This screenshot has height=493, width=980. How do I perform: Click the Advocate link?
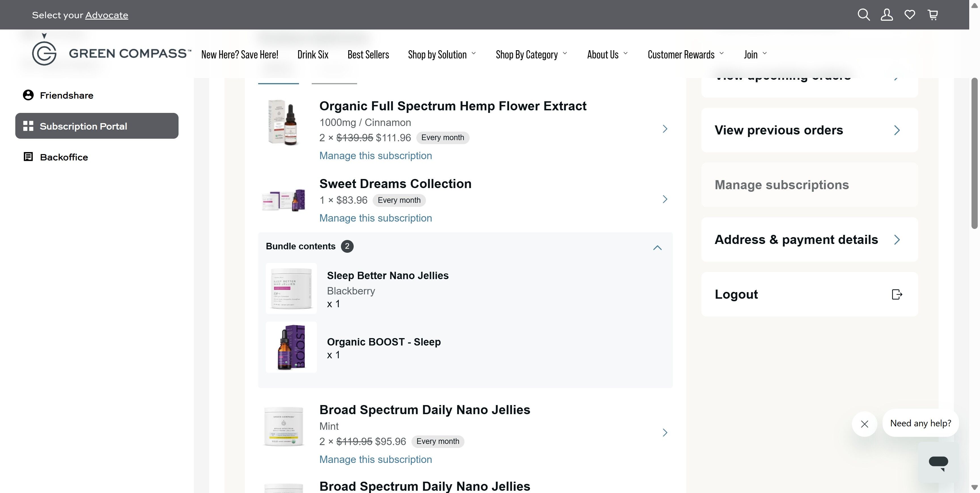click(107, 15)
